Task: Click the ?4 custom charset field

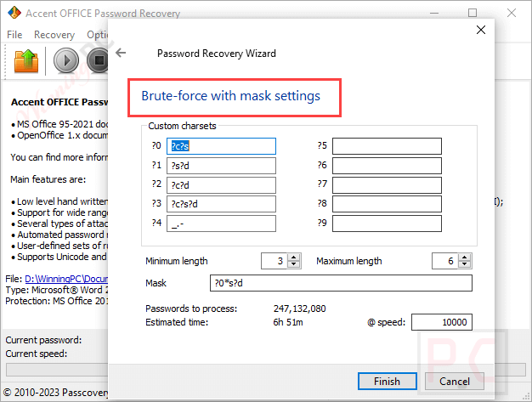Action: [x=221, y=224]
